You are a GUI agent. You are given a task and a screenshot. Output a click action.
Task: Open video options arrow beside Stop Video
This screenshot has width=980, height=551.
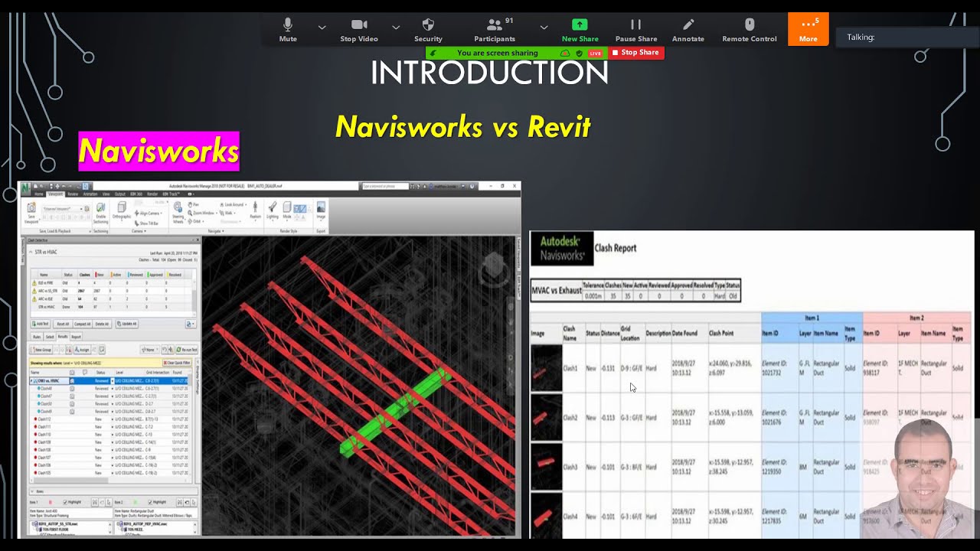coord(396,27)
